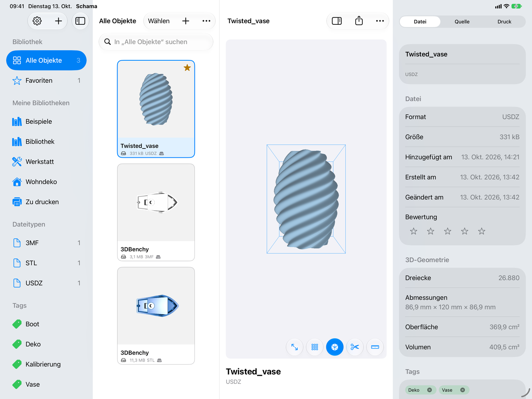532x399 pixels.
Task: Open the Alle Objekte ellipsis menu
Action: (x=206, y=21)
